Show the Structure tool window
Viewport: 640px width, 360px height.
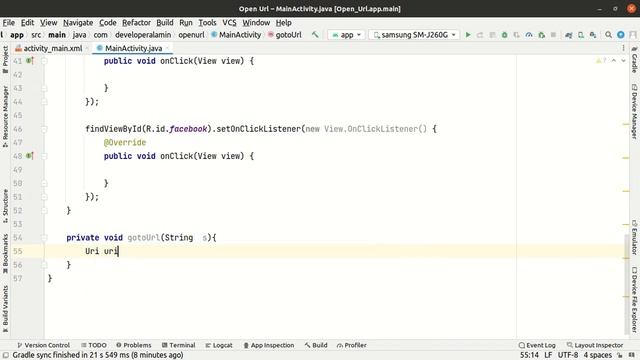click(5, 206)
